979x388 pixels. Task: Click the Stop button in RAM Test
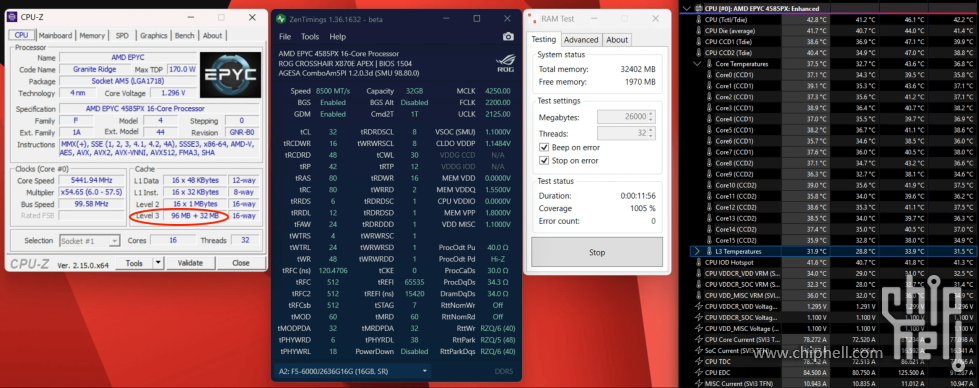pyautogui.click(x=597, y=252)
